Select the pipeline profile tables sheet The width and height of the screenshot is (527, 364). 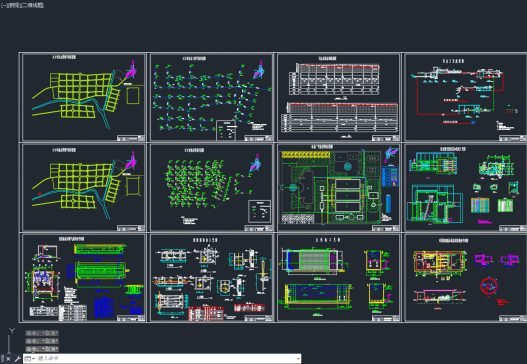pos(338,97)
